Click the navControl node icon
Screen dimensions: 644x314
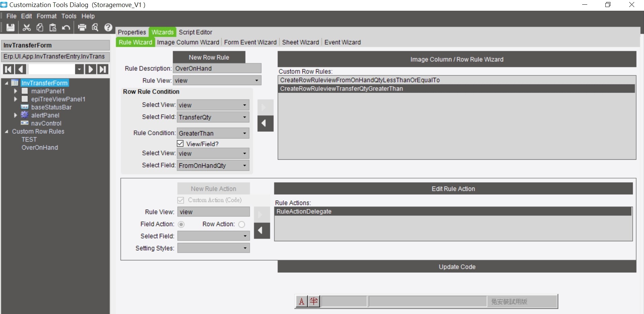25,123
